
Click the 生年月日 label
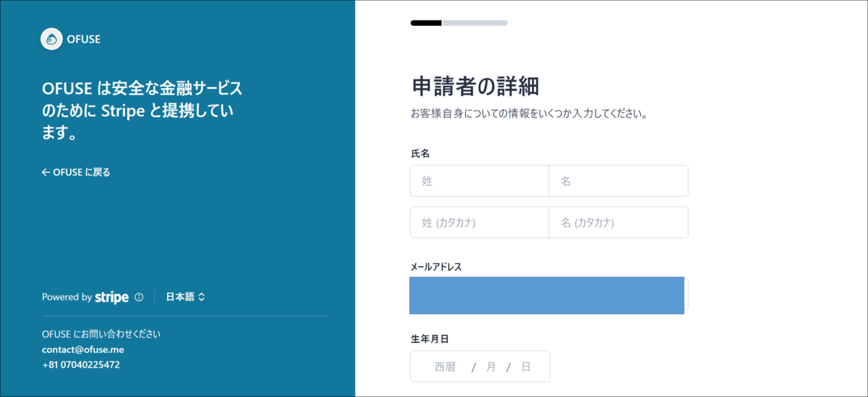coord(430,338)
